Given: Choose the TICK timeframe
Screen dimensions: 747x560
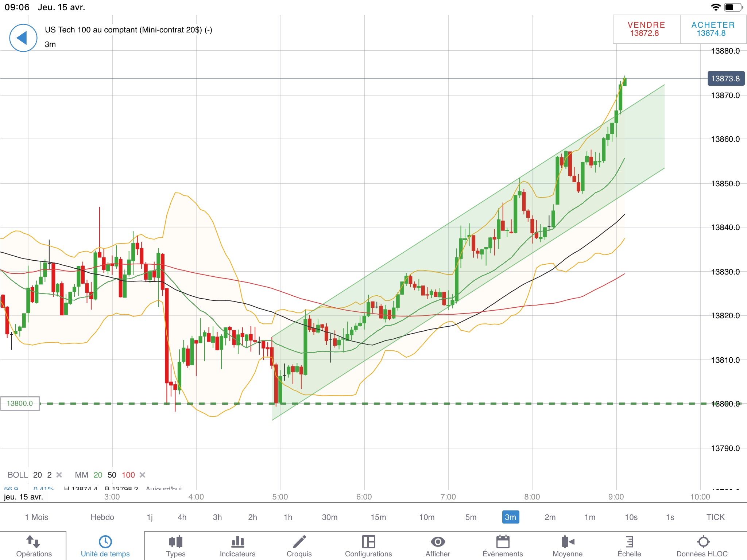Looking at the screenshot, I should (x=715, y=517).
